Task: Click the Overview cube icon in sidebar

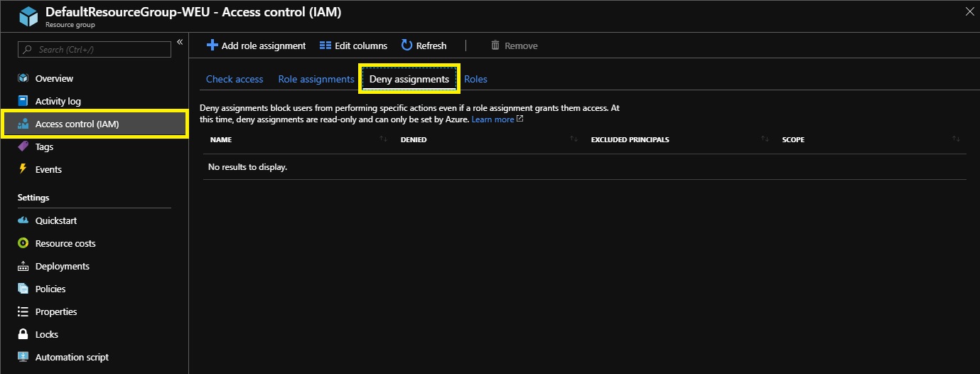Action: click(x=23, y=78)
